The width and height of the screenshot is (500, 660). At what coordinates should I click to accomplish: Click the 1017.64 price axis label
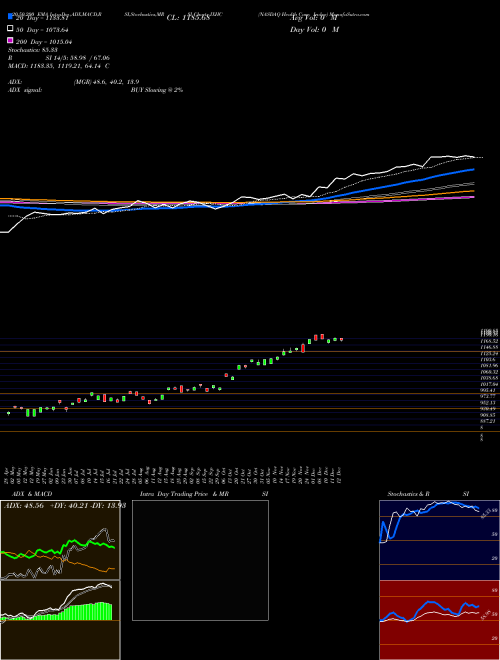pyautogui.click(x=489, y=384)
